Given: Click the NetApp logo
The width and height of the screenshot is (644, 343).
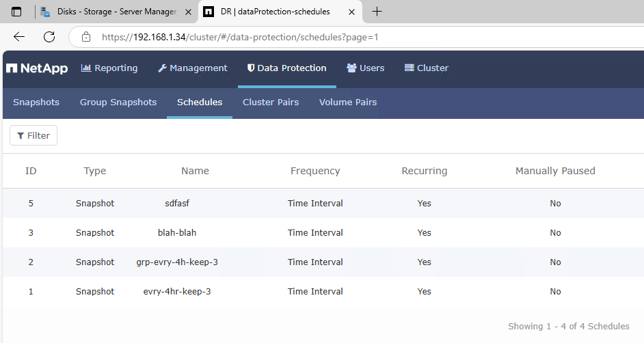Looking at the screenshot, I should [x=37, y=68].
